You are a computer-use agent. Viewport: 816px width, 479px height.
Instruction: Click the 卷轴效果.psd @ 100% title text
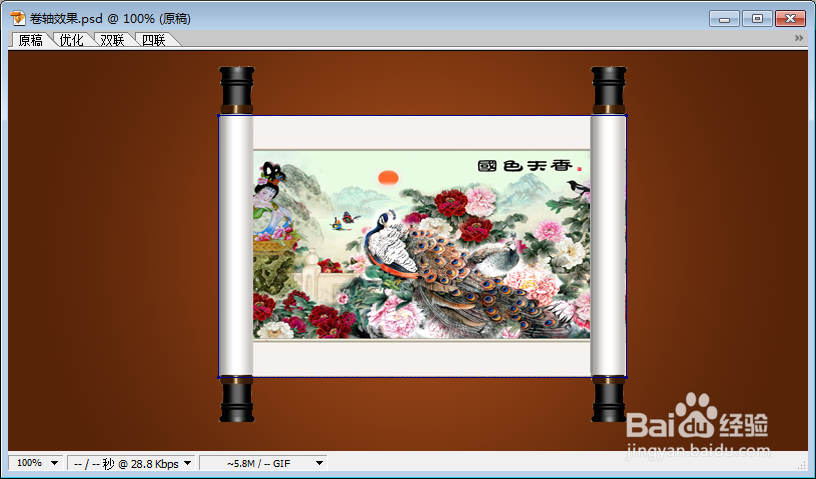pos(110,19)
